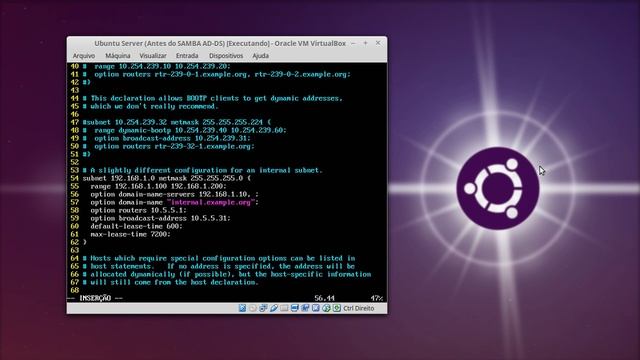Open the Entrada menu

pos(187,56)
